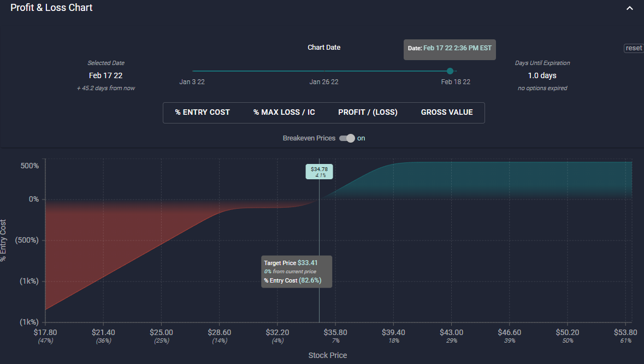644x364 pixels.
Task: Select the % MAX LOSS / IC tab
Action: point(284,113)
